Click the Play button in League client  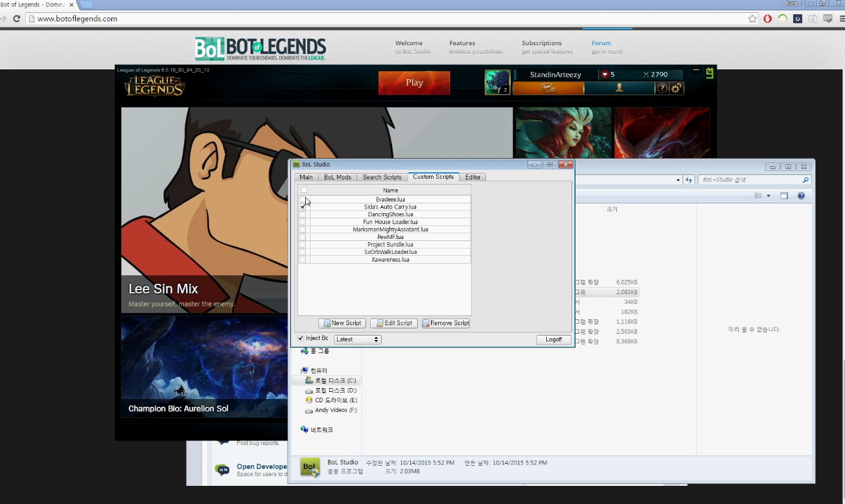(x=414, y=83)
